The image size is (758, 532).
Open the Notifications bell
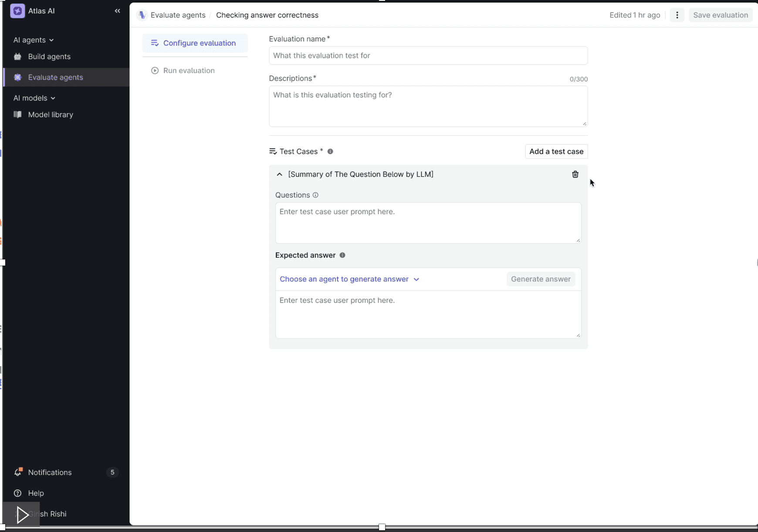pyautogui.click(x=18, y=472)
